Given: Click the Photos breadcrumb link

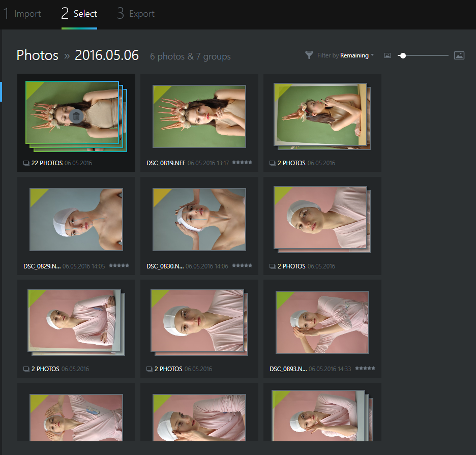Looking at the screenshot, I should click(x=37, y=55).
